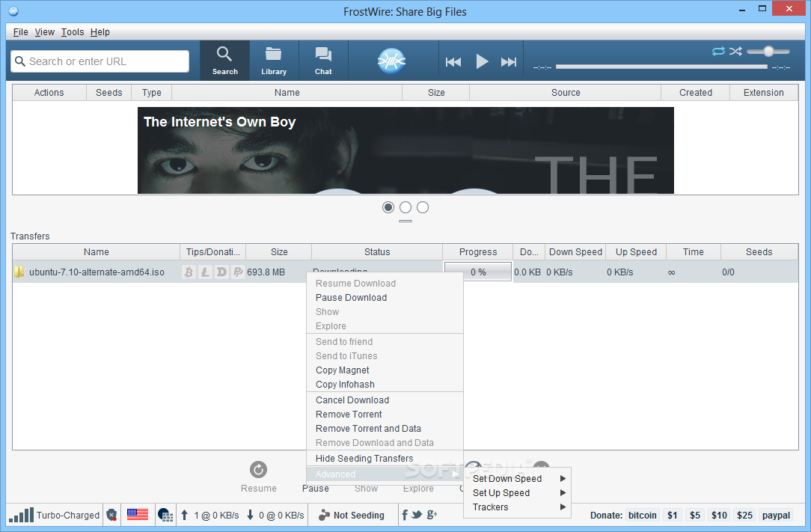Choose Hide Seeding Transfers

(x=385, y=459)
